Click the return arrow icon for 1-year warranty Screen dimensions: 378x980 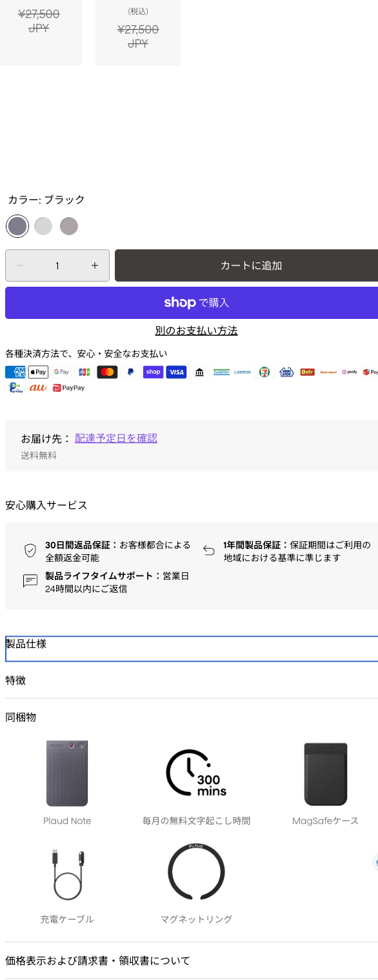pos(209,550)
